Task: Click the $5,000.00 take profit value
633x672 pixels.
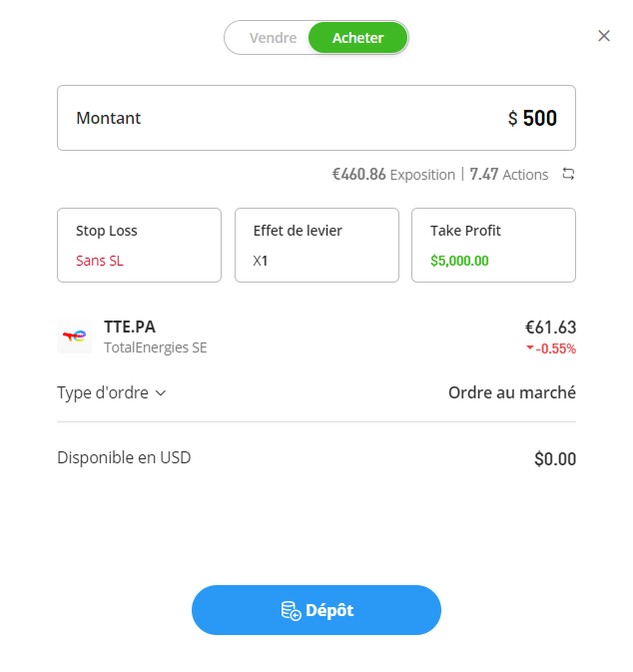Action: coord(459,261)
